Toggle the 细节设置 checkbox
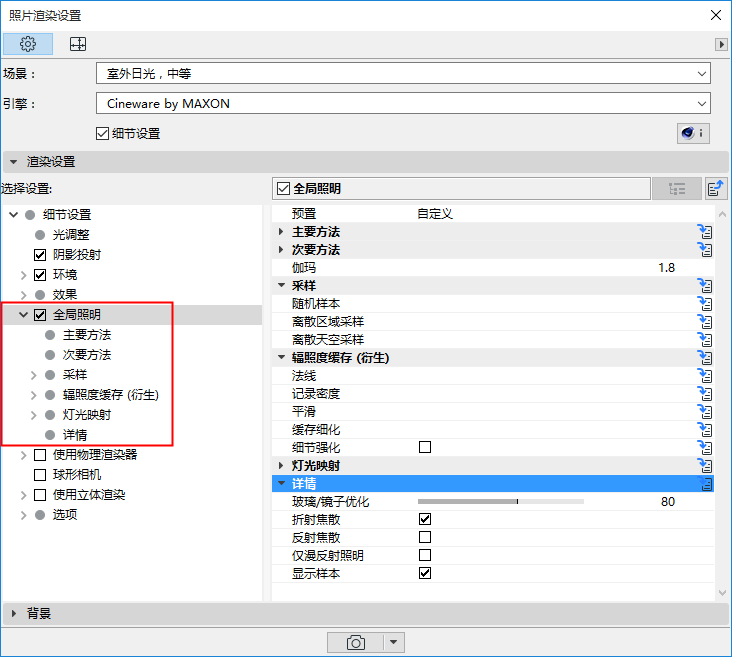Viewport: 732px width, 657px height. click(x=102, y=134)
